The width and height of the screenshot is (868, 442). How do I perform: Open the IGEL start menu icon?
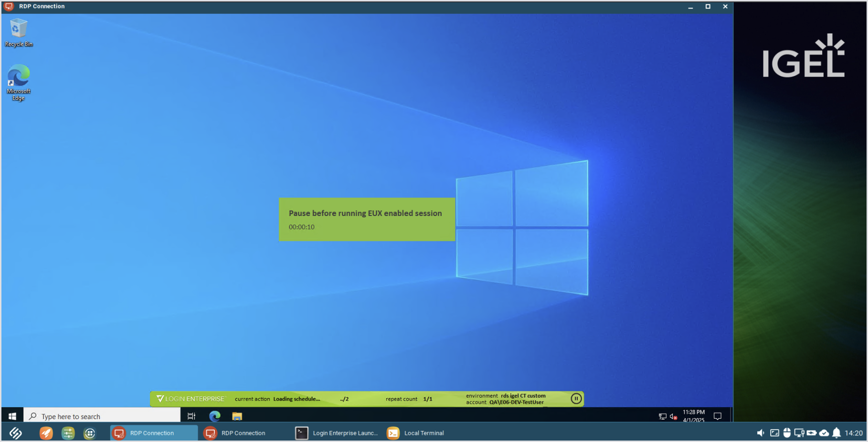click(15, 433)
